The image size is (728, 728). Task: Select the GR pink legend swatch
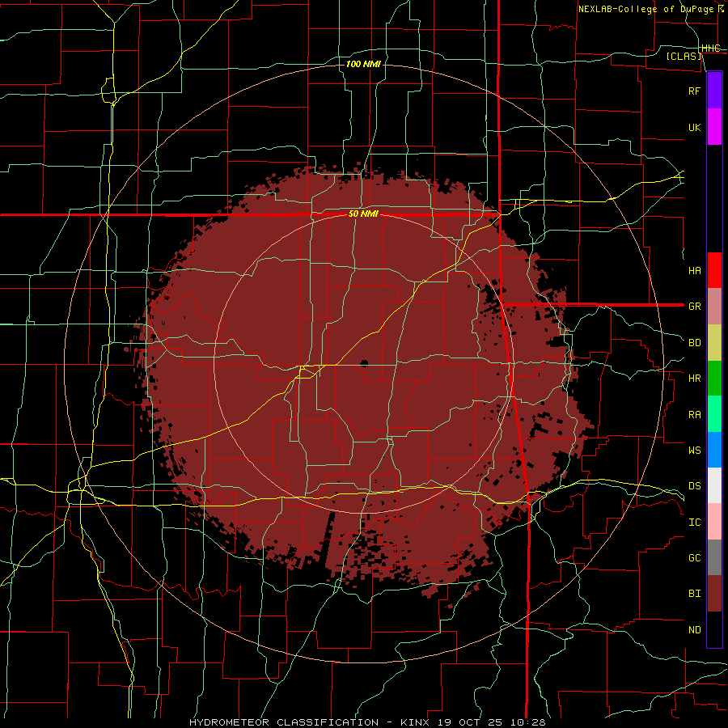(x=714, y=307)
